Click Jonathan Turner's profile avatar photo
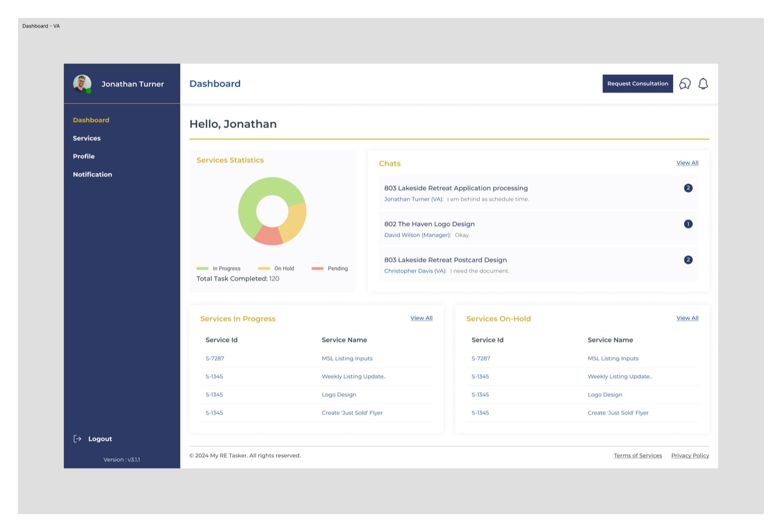 pos(82,84)
